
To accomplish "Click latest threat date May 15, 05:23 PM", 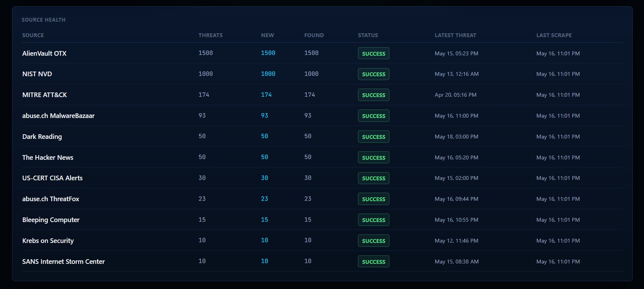I will pyautogui.click(x=456, y=53).
